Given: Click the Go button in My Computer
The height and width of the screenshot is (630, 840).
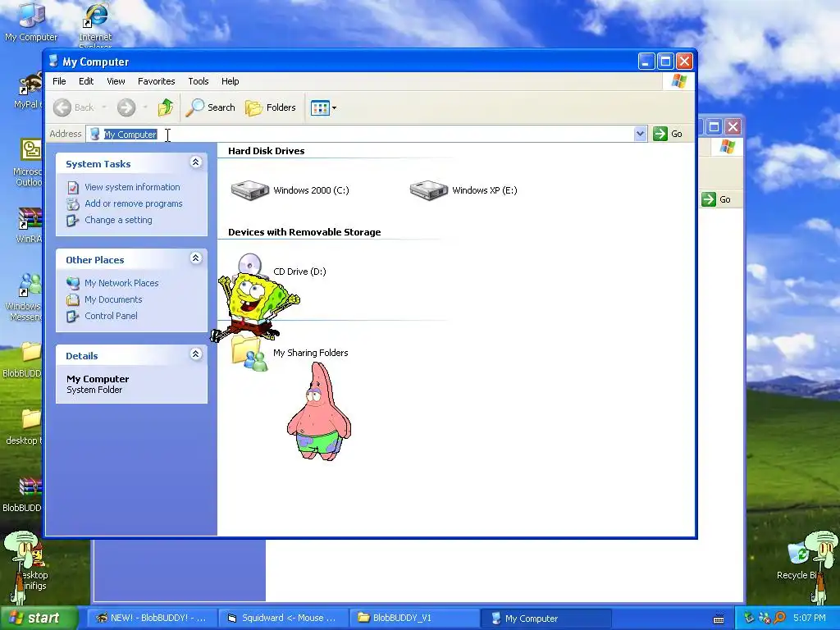Looking at the screenshot, I should (x=668, y=134).
